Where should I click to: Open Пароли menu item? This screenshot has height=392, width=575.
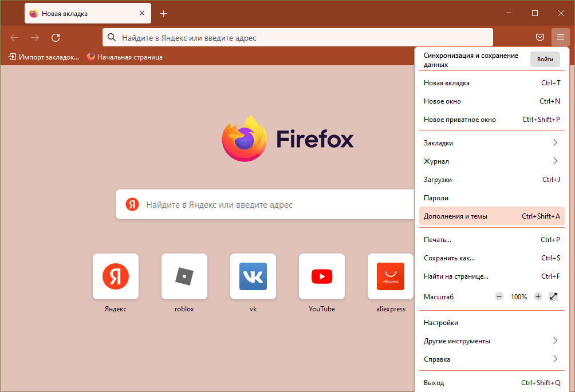pos(492,198)
